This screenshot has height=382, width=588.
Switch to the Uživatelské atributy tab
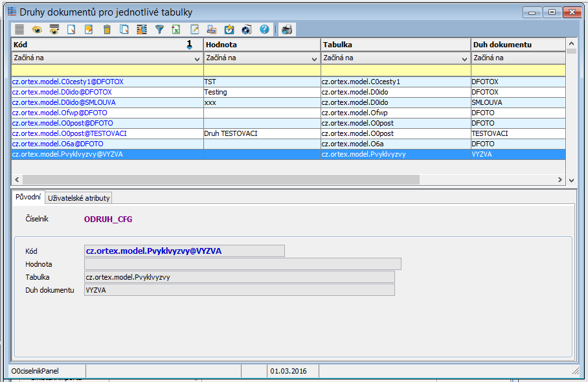point(79,197)
